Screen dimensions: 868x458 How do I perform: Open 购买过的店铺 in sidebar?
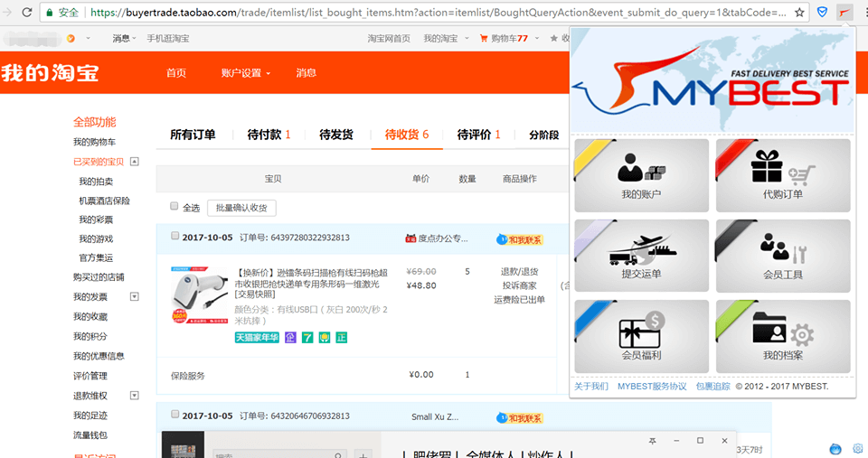(x=99, y=277)
